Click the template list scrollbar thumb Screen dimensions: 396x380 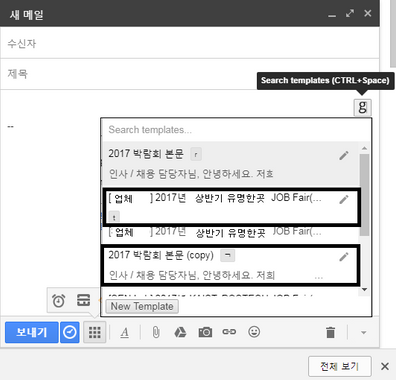pos(364,195)
